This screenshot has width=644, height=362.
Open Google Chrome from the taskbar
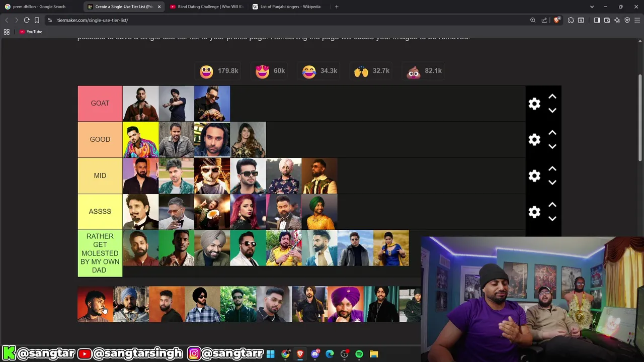(285, 354)
